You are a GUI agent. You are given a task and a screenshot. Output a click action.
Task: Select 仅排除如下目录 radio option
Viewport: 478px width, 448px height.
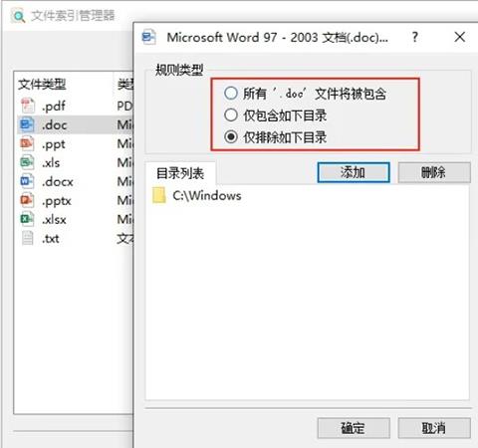coord(276,137)
